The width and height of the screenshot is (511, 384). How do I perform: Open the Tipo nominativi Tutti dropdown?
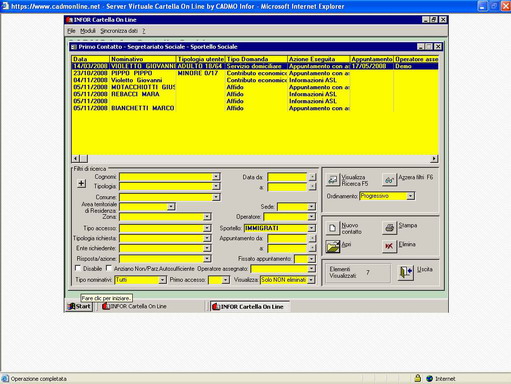coord(162,280)
